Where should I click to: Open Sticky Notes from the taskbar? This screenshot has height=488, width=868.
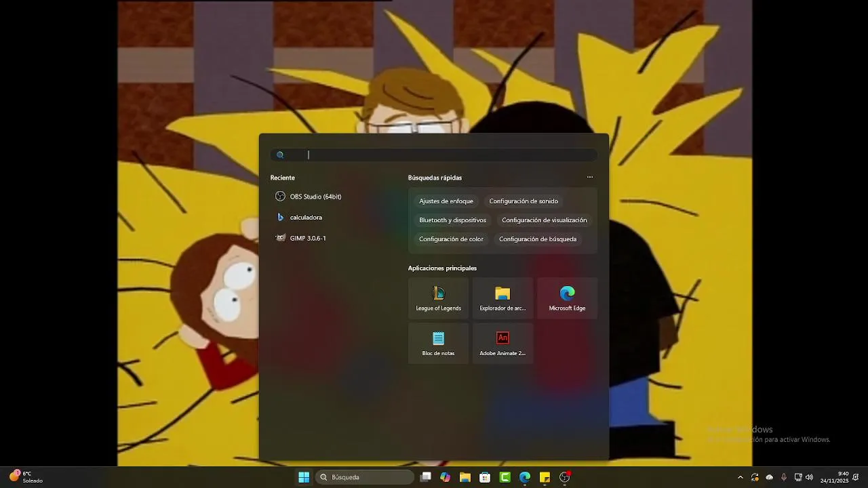pos(545,477)
